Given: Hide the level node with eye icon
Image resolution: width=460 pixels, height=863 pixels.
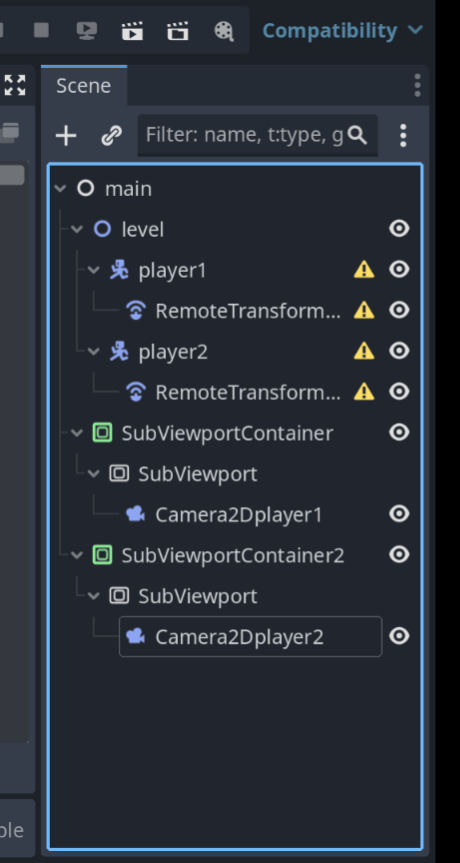Looking at the screenshot, I should [399, 228].
